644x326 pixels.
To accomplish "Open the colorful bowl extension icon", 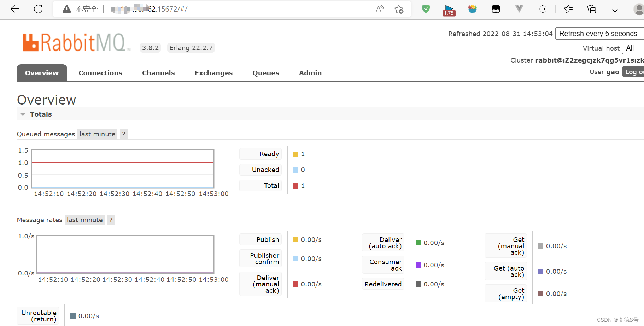I will 473,9.
